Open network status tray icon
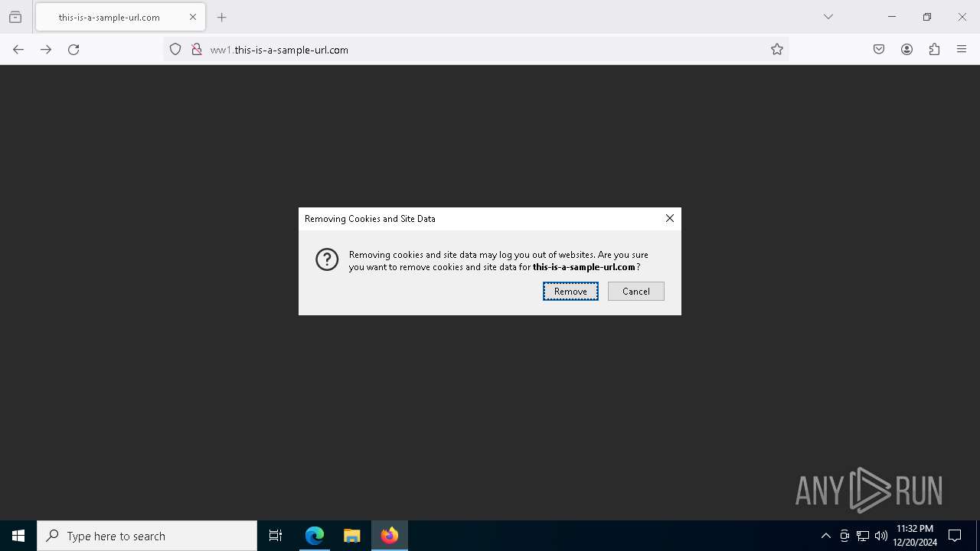 [x=863, y=536]
